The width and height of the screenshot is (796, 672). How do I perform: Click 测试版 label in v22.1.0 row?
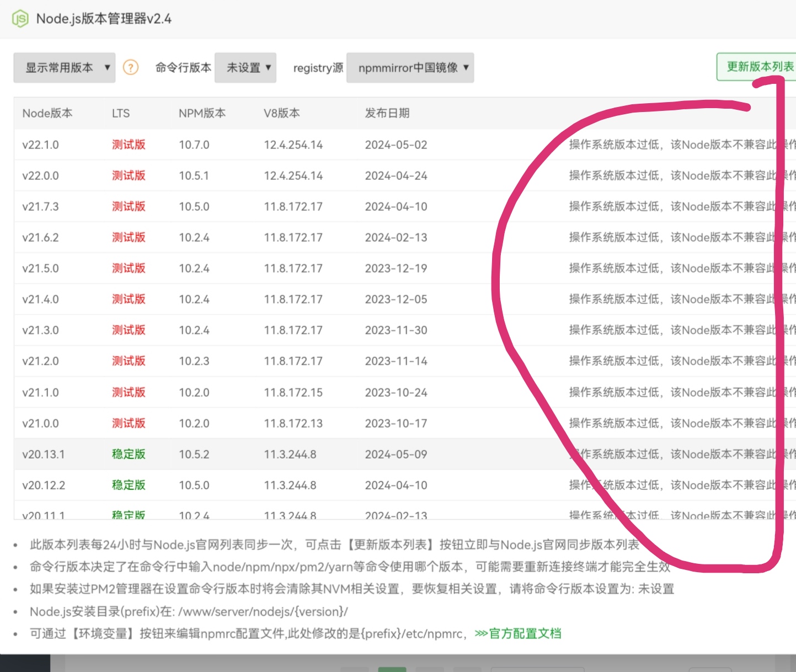[129, 145]
